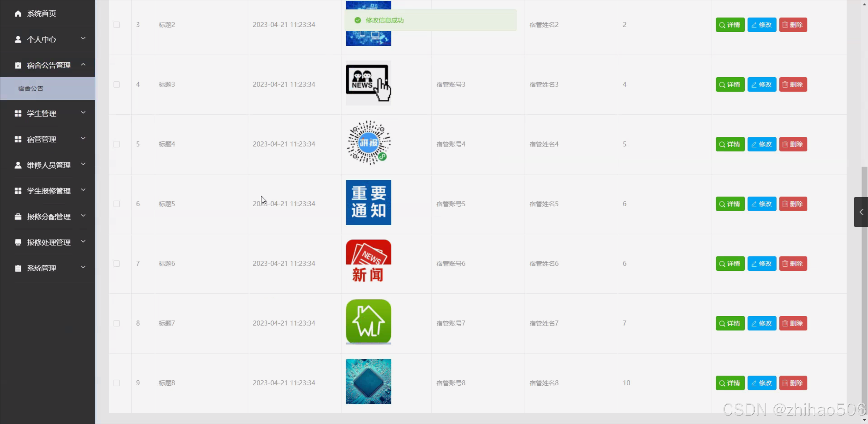
Task: Click 详情 button for 标题4
Action: [x=730, y=144]
